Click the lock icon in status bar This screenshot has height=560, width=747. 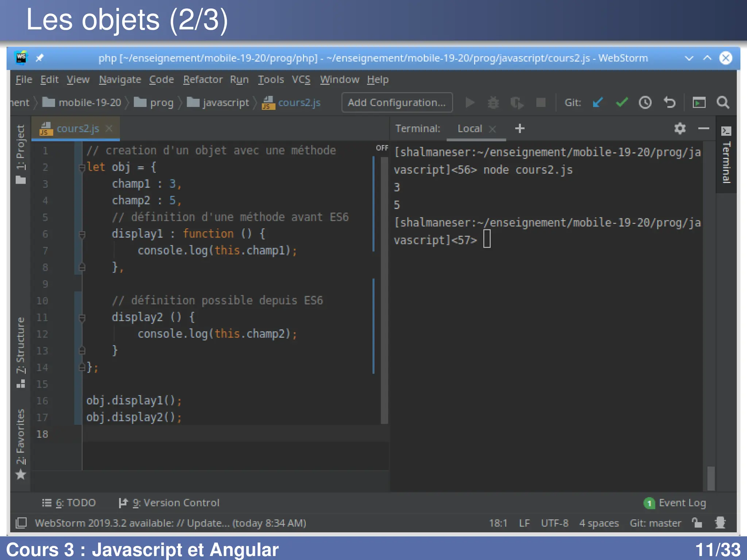697,523
